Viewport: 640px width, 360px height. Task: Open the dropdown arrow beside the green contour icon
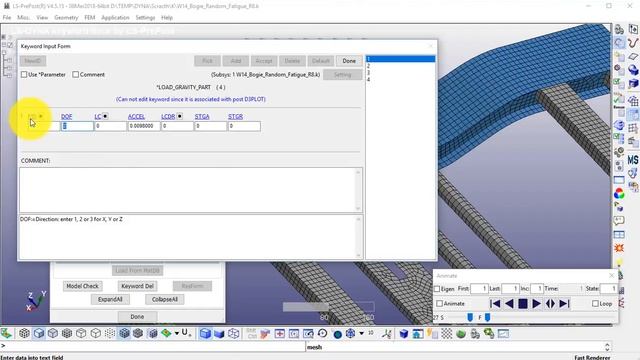click(x=177, y=333)
